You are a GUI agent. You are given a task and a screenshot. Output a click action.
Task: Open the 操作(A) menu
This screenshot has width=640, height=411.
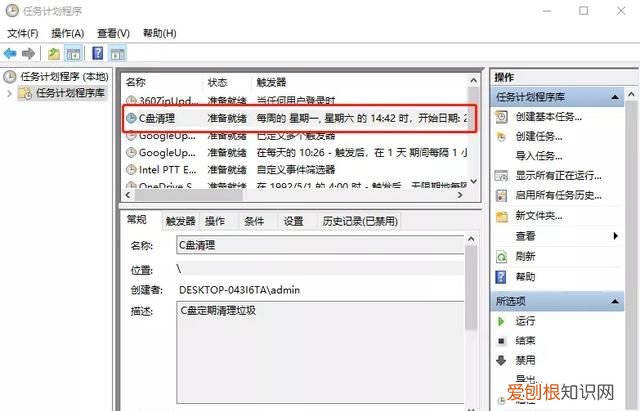(68, 33)
